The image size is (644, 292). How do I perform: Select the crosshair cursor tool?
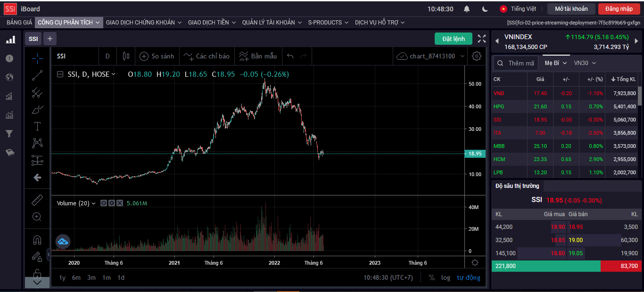[x=37, y=58]
